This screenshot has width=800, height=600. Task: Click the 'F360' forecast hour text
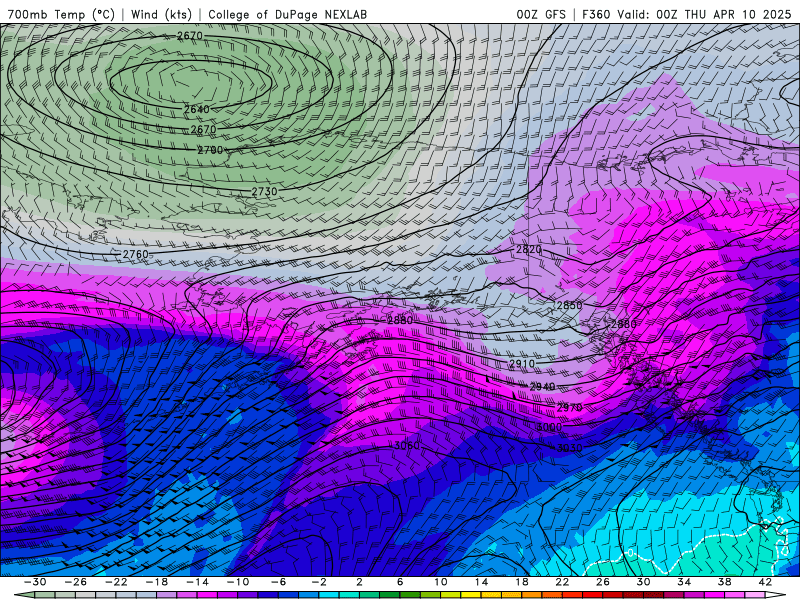[x=596, y=14]
